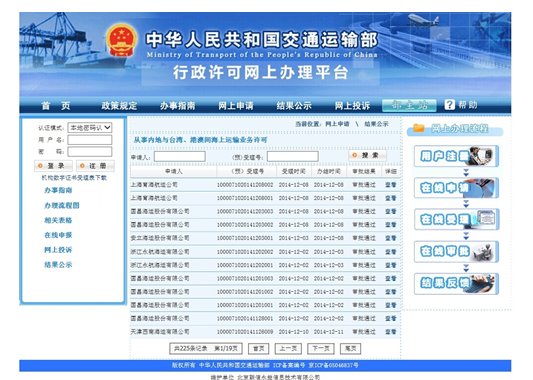533x380 pixels.
Task: Focus the (预)受理号 search input field
Action: pos(293,156)
